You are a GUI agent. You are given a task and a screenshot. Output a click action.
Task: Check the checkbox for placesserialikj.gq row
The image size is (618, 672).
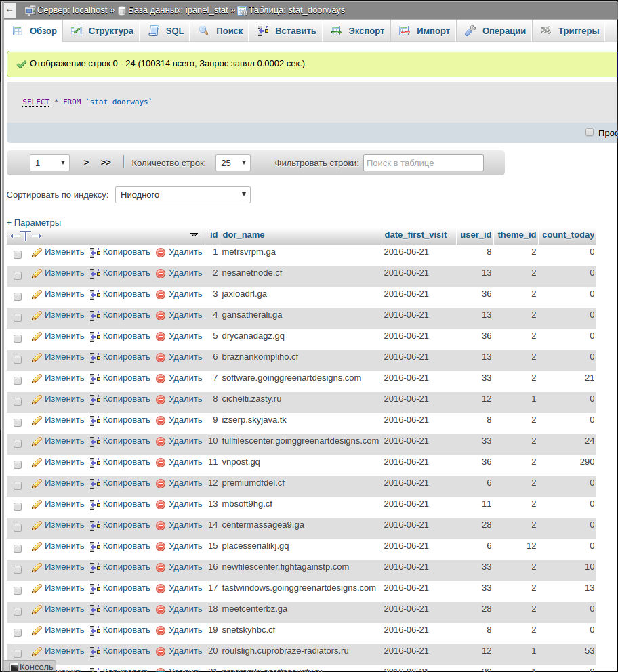pos(18,549)
